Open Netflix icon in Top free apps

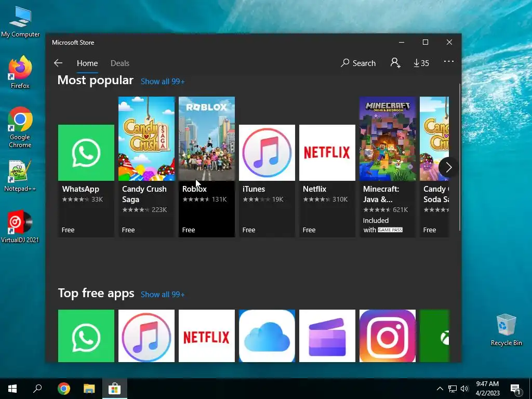(207, 336)
